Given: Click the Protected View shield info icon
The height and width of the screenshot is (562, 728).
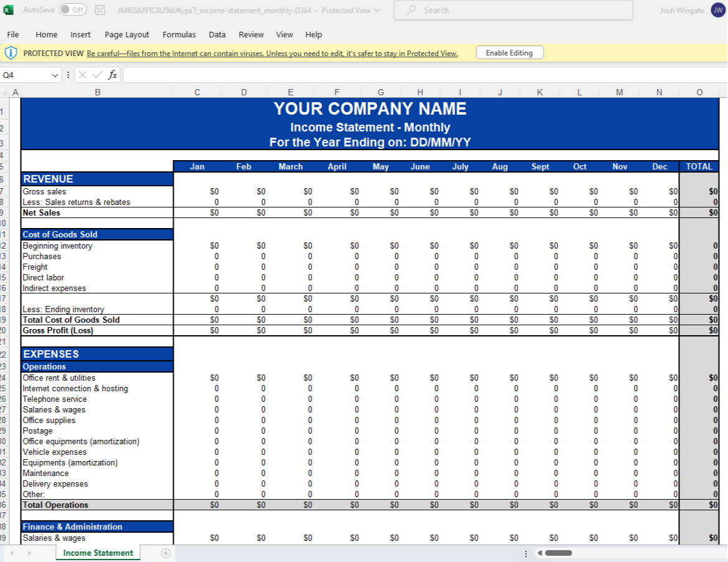Looking at the screenshot, I should pos(11,53).
